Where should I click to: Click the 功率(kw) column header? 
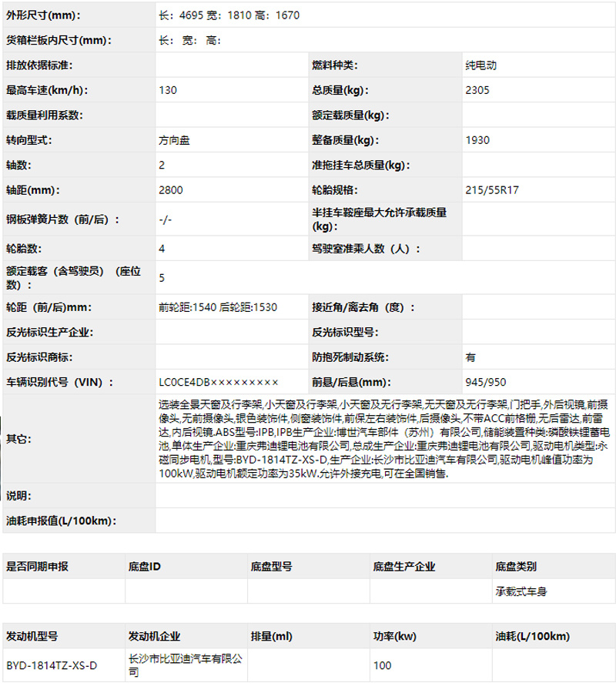(394, 637)
